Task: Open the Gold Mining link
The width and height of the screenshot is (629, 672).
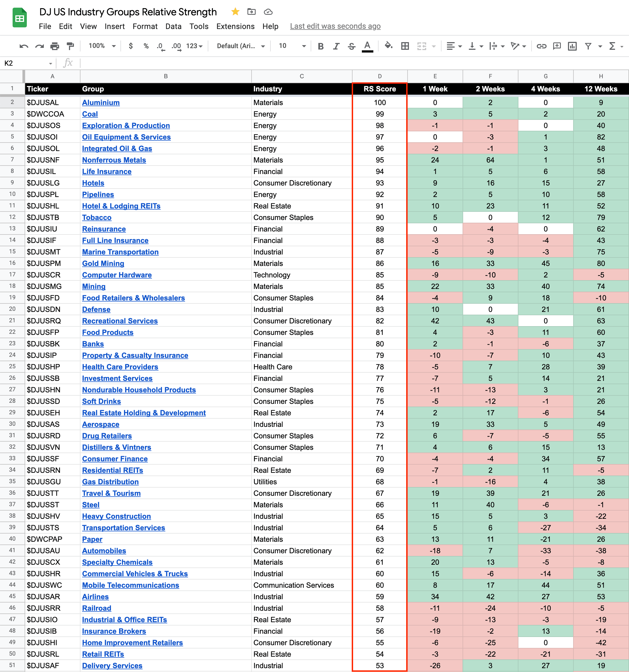Action: (x=103, y=263)
